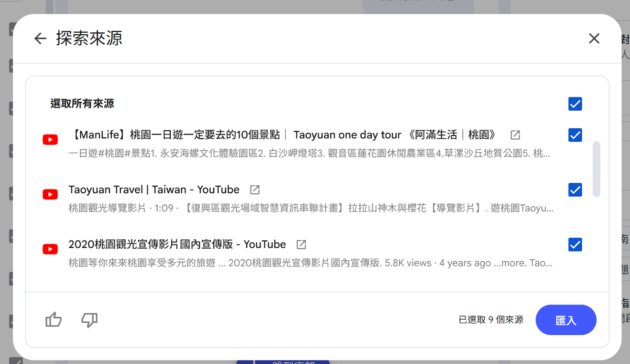Open the 2020桃園觀光宣傳影片國內宣傳版 title
Viewport: 630px width, 364px height.
(177, 244)
